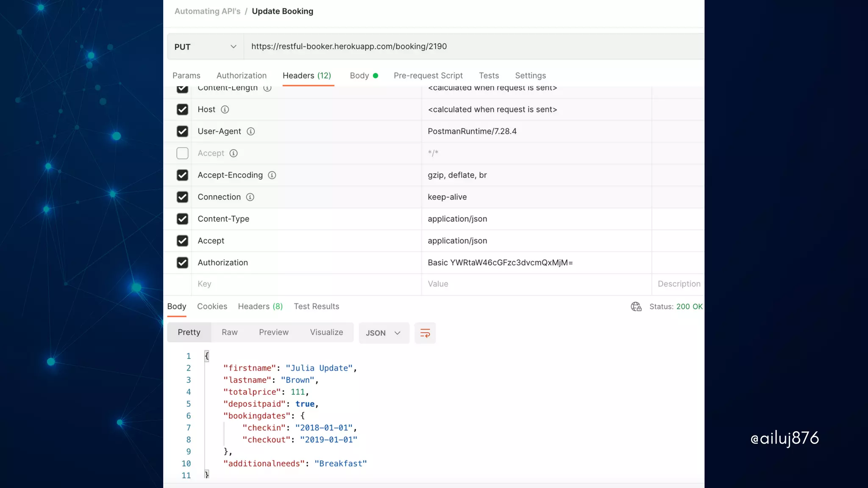Enable the unchecked Accept header checkbox
Viewport: 868px width, 488px height.
pos(182,153)
